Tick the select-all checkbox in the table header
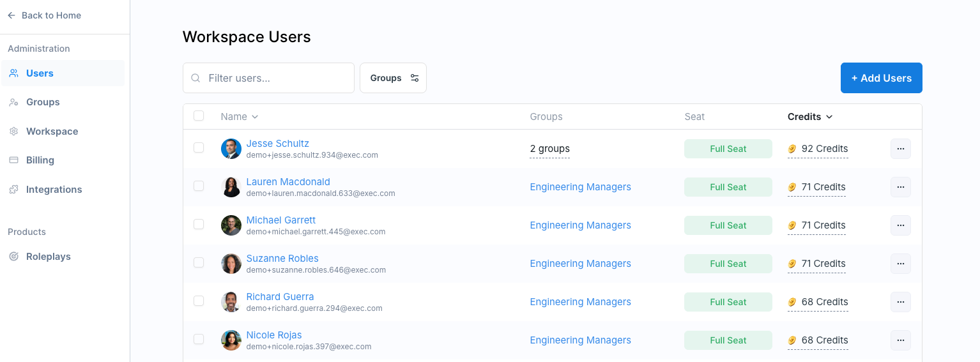This screenshot has width=980, height=362. coord(199,116)
